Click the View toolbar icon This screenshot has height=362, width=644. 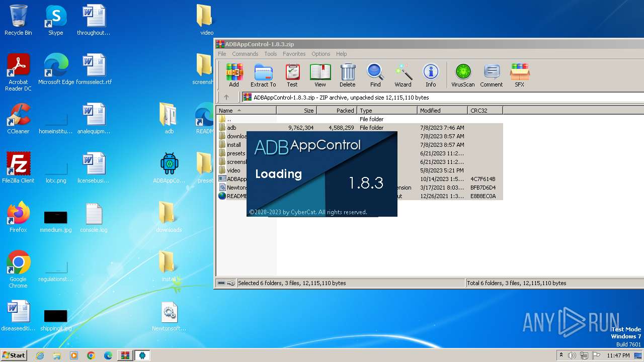pyautogui.click(x=320, y=75)
